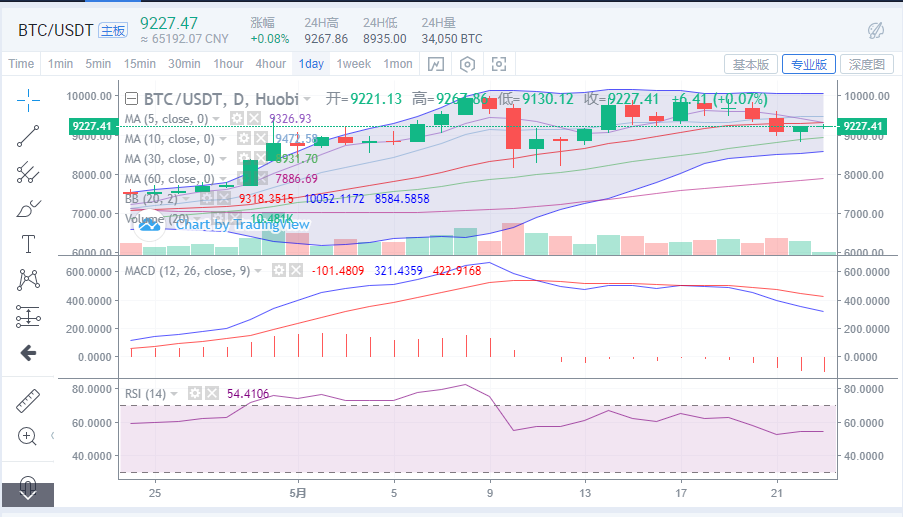Open MACD indicator settings gear
The width and height of the screenshot is (903, 517).
click(x=279, y=270)
